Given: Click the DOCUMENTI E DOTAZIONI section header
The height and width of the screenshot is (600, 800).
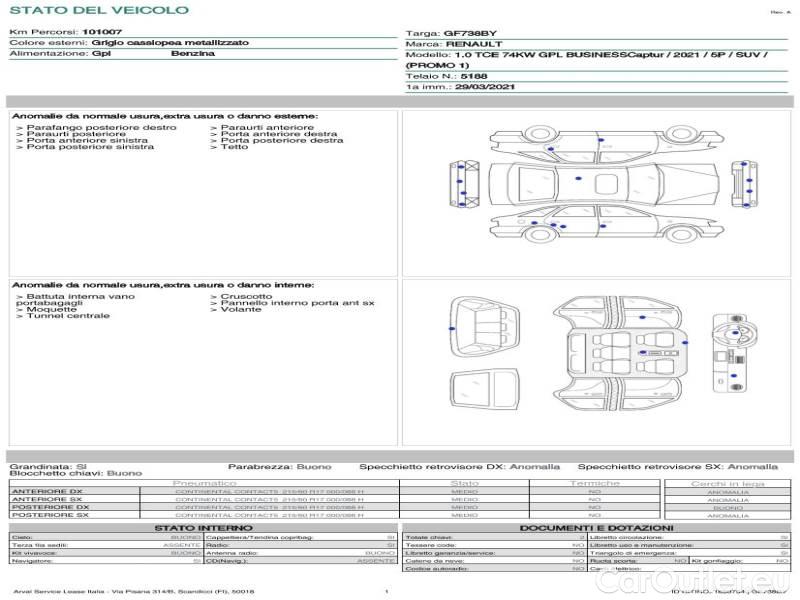Looking at the screenshot, I should (596, 527).
